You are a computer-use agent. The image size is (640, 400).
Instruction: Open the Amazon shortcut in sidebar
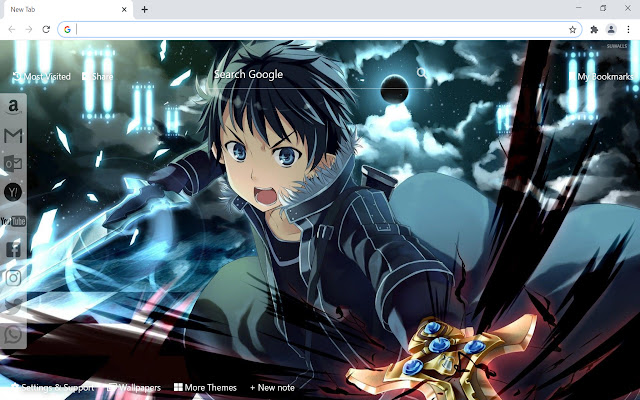[x=13, y=107]
